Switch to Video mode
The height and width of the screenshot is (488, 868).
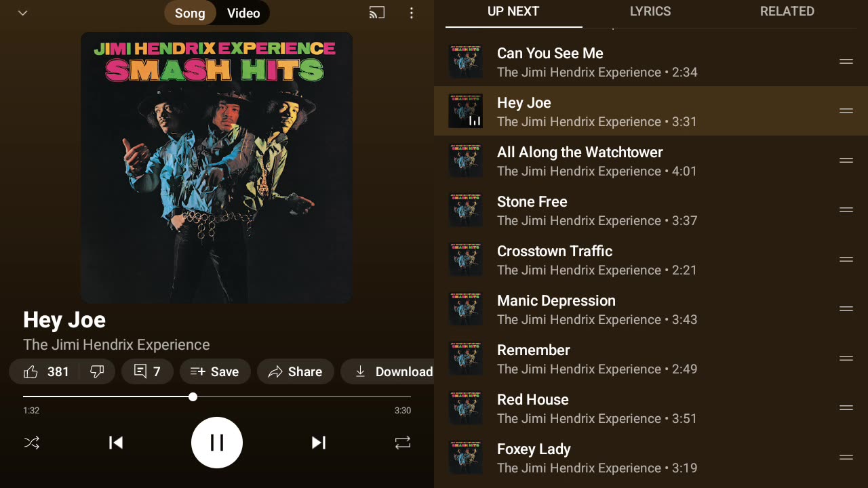243,13
